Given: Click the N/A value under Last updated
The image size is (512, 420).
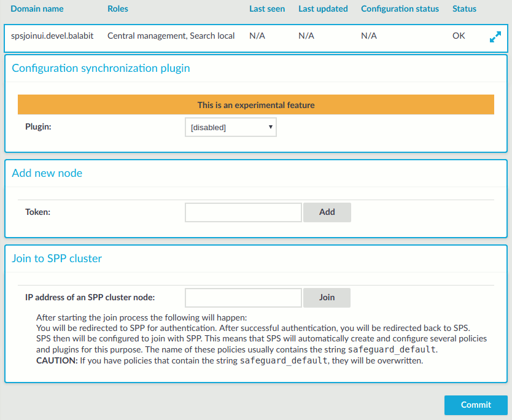Looking at the screenshot, I should click(306, 36).
